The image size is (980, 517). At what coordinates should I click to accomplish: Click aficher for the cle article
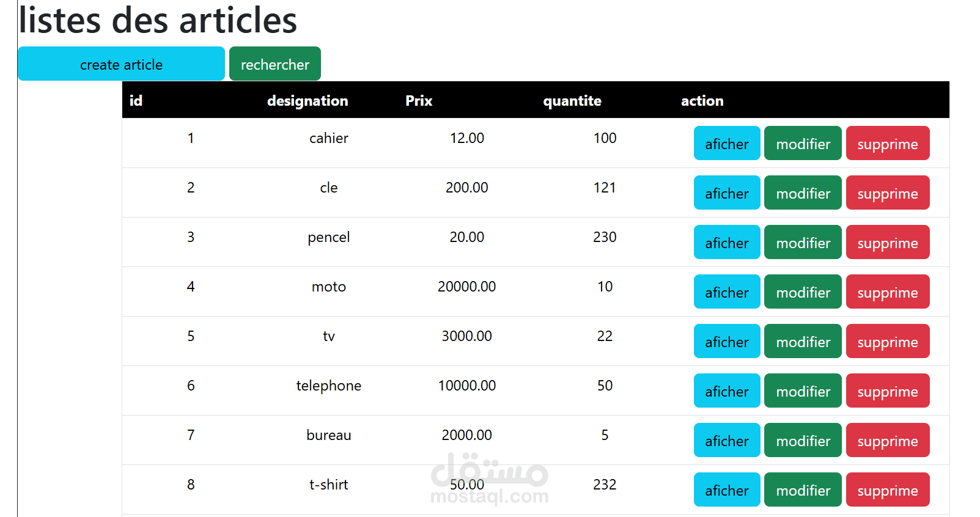pyautogui.click(x=727, y=193)
